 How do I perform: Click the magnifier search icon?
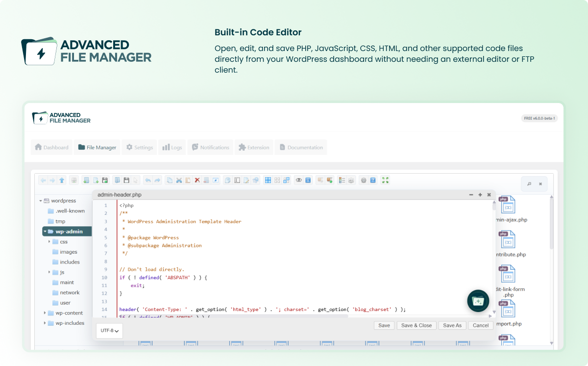coord(529,184)
